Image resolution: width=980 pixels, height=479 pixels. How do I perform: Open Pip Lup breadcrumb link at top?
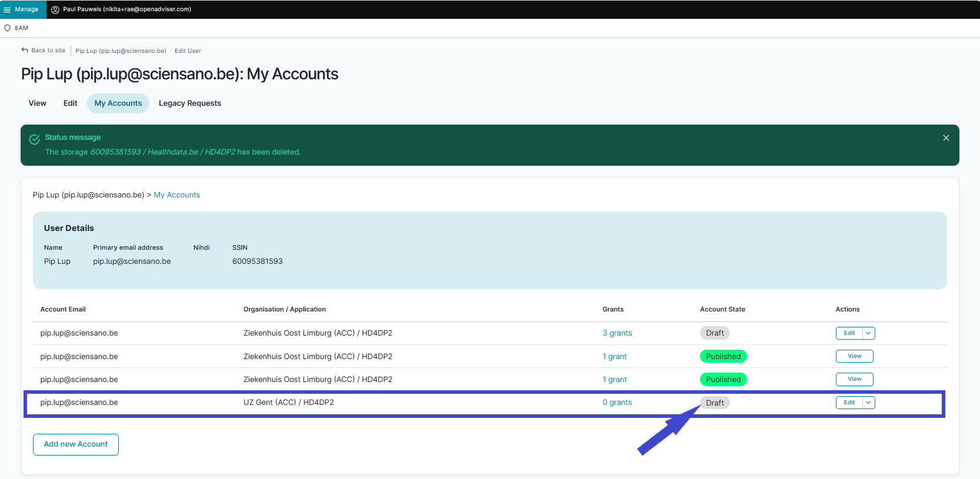121,51
